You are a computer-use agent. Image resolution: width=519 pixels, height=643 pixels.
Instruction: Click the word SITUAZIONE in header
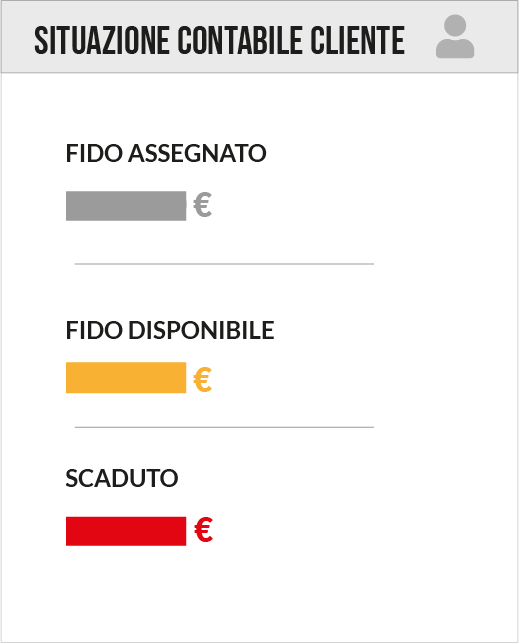pyautogui.click(x=102, y=40)
